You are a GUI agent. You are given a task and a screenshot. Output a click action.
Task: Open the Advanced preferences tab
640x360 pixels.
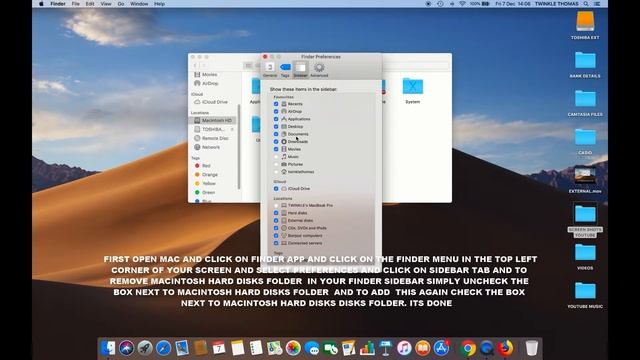(319, 69)
